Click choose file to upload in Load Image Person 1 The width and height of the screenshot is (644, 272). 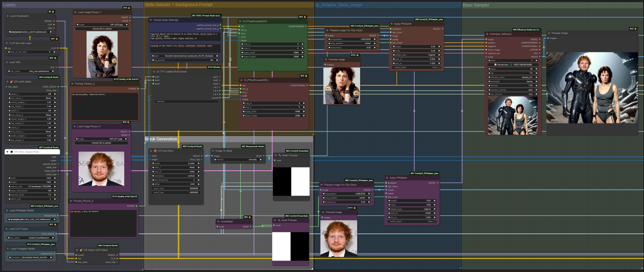point(102,29)
